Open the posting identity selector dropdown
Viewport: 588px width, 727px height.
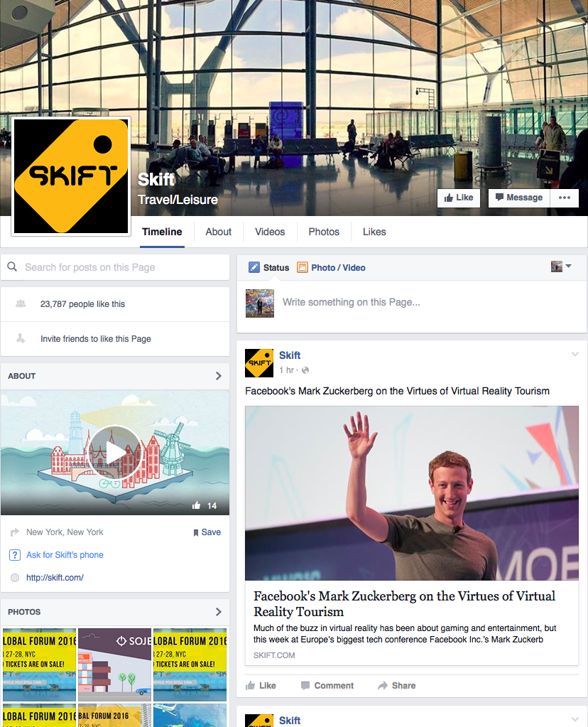click(x=561, y=266)
